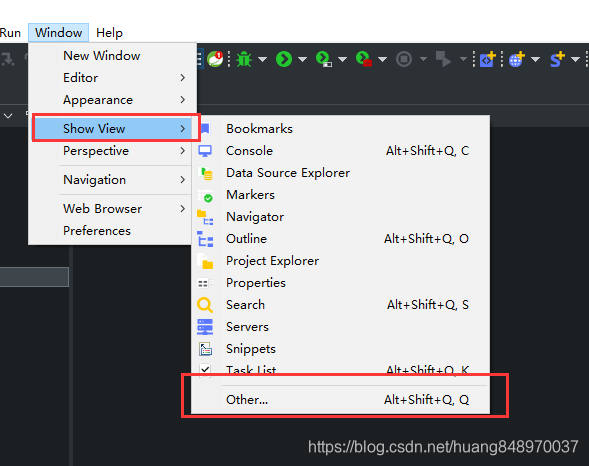Click Project Explorer label
The height and width of the screenshot is (466, 589).
[x=272, y=261]
